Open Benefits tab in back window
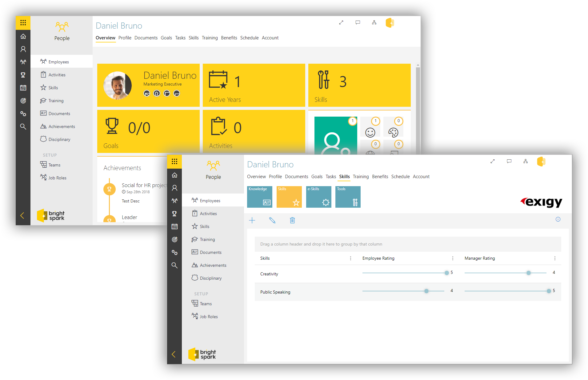The height and width of the screenshot is (380, 588). 229,38
